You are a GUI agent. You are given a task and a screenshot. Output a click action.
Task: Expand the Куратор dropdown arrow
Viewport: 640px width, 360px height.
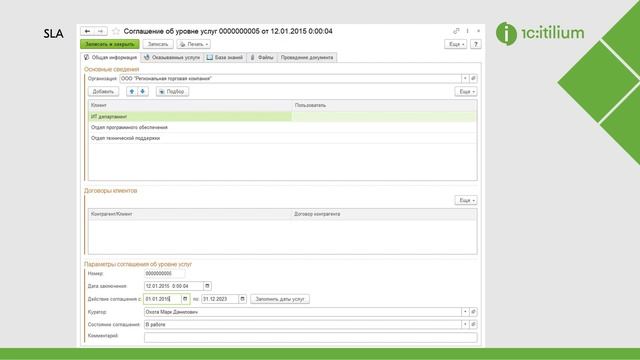click(x=465, y=312)
